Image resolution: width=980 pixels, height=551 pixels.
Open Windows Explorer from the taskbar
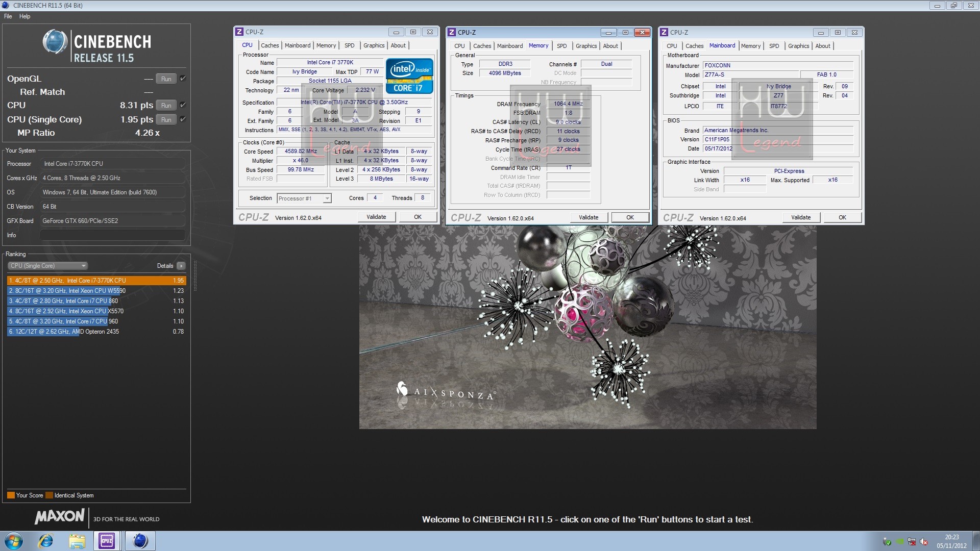tap(77, 541)
